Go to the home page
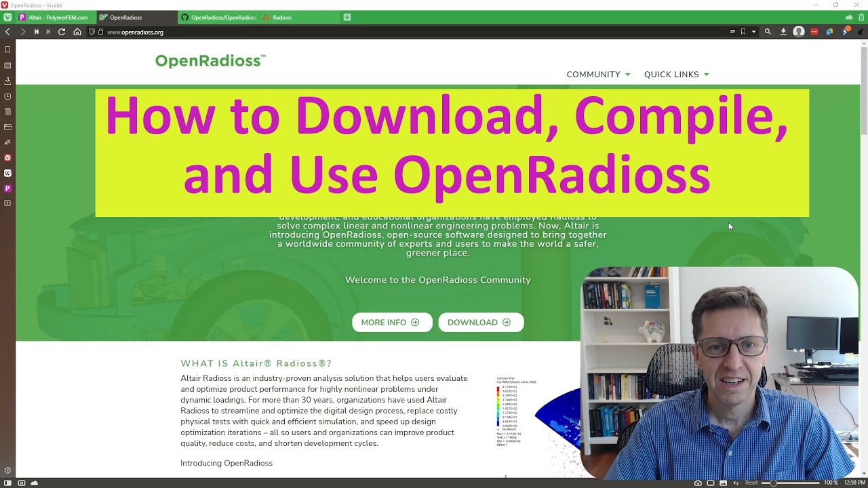Screen dimensions: 868x488 click(x=77, y=32)
